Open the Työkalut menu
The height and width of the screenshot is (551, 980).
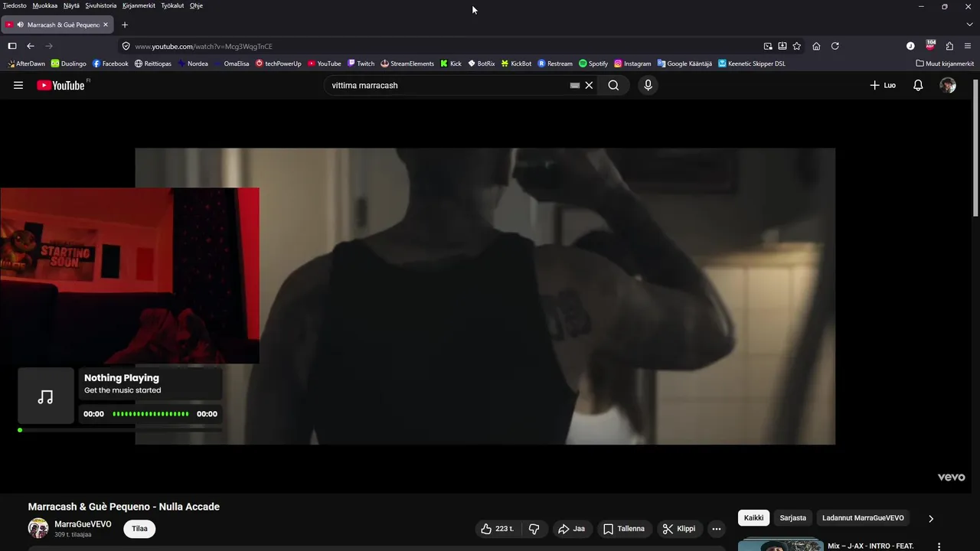point(172,5)
